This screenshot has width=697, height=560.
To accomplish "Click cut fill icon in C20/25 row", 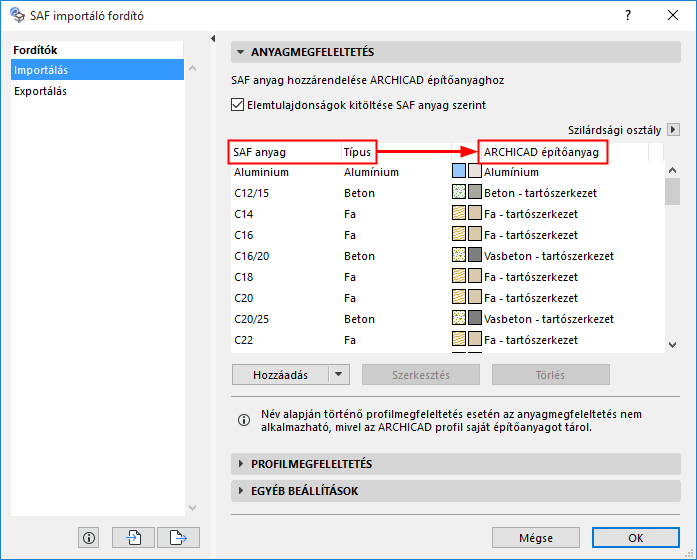I will 459,318.
